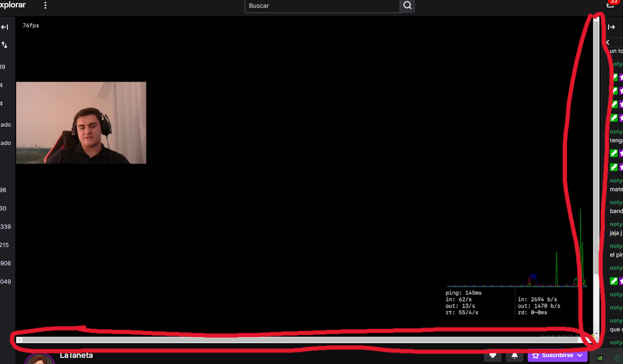The height and width of the screenshot is (364, 623).
Task: Click the sidebar viewer count 339
Action: [6, 227]
